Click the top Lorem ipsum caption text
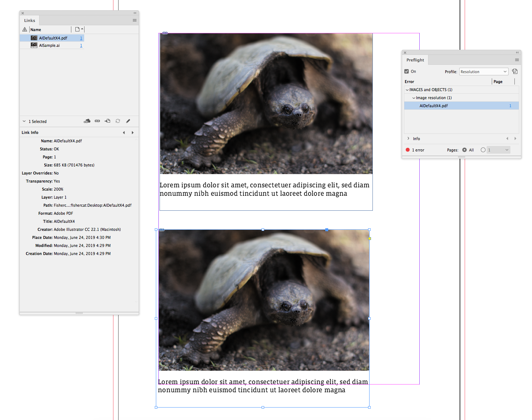The image size is (532, 420). 265,189
